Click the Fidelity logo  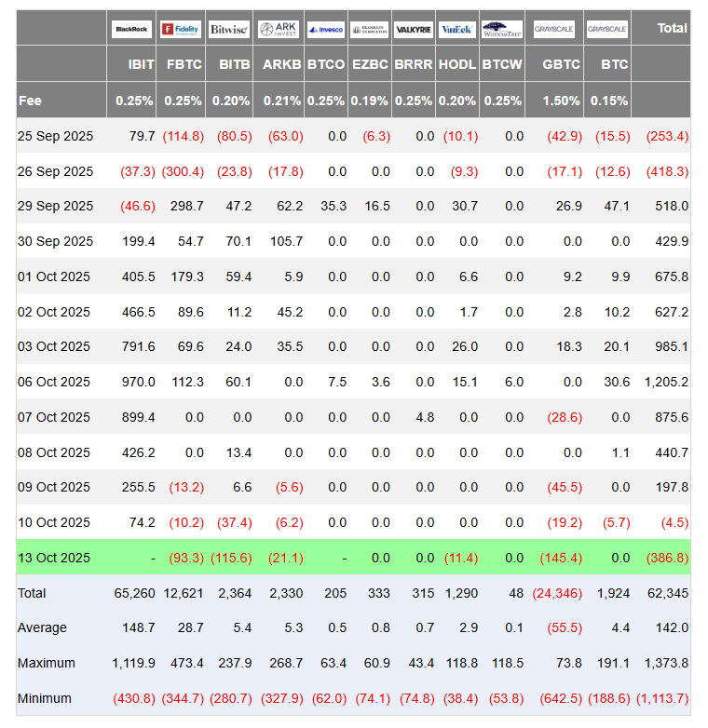tap(181, 29)
